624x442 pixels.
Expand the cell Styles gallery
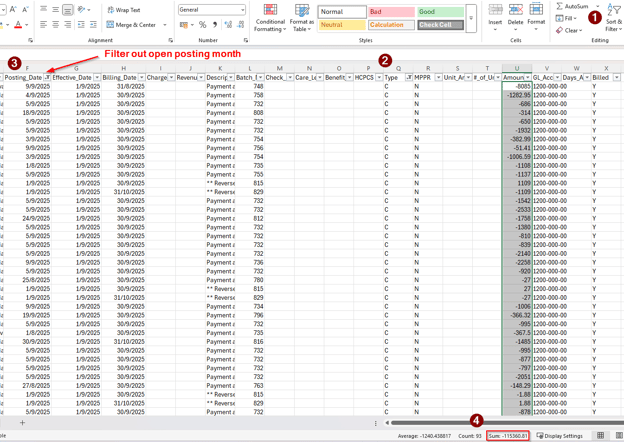[x=470, y=19]
